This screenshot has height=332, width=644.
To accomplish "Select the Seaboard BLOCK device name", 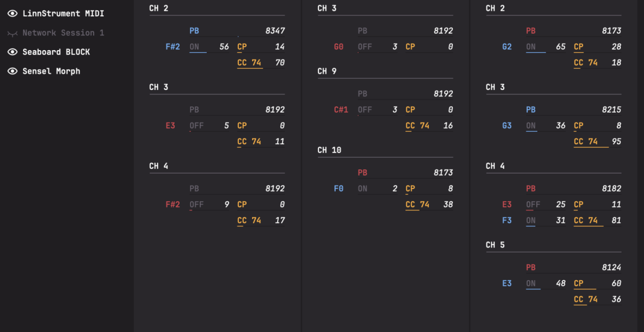I will point(56,52).
